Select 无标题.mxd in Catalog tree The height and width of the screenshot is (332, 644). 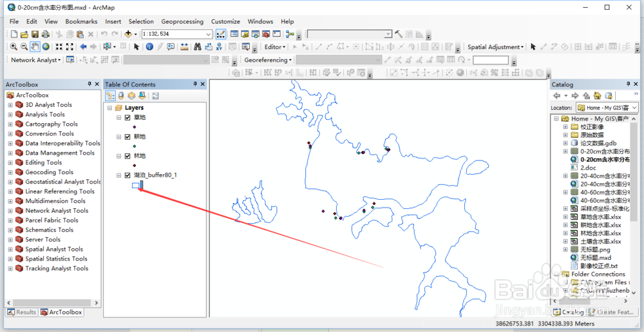[596, 258]
